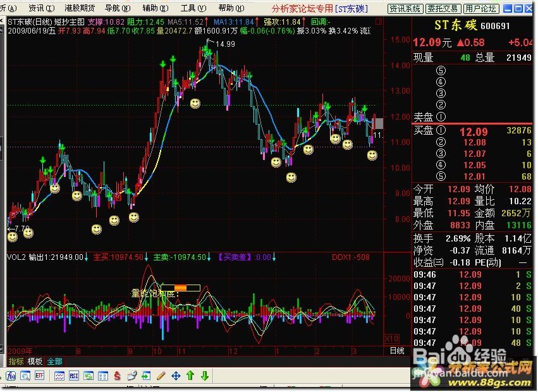
Task: Select the pencil drawing tool icon
Action: (161, 376)
